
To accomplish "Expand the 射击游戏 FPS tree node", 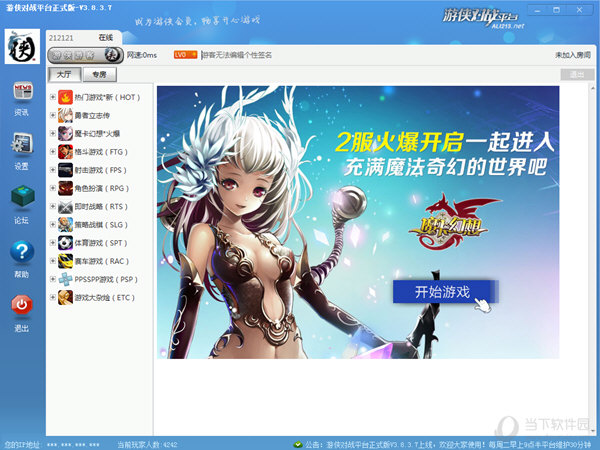I will pos(53,170).
